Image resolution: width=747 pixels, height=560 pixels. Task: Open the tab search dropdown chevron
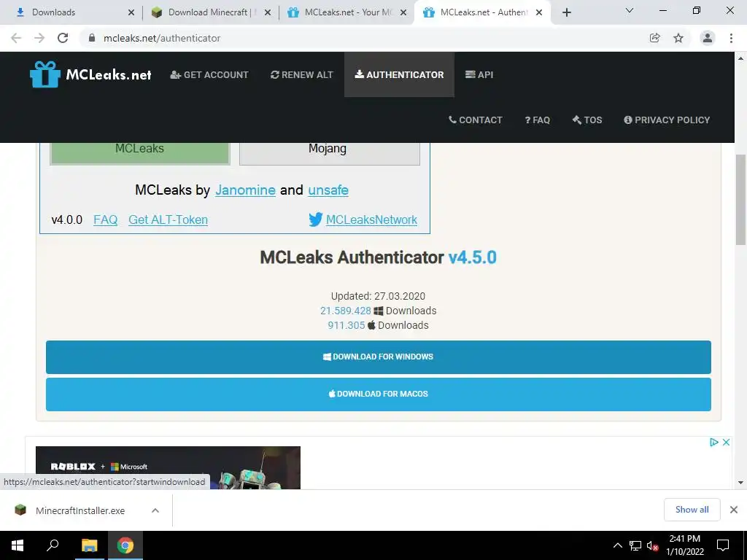630,10
